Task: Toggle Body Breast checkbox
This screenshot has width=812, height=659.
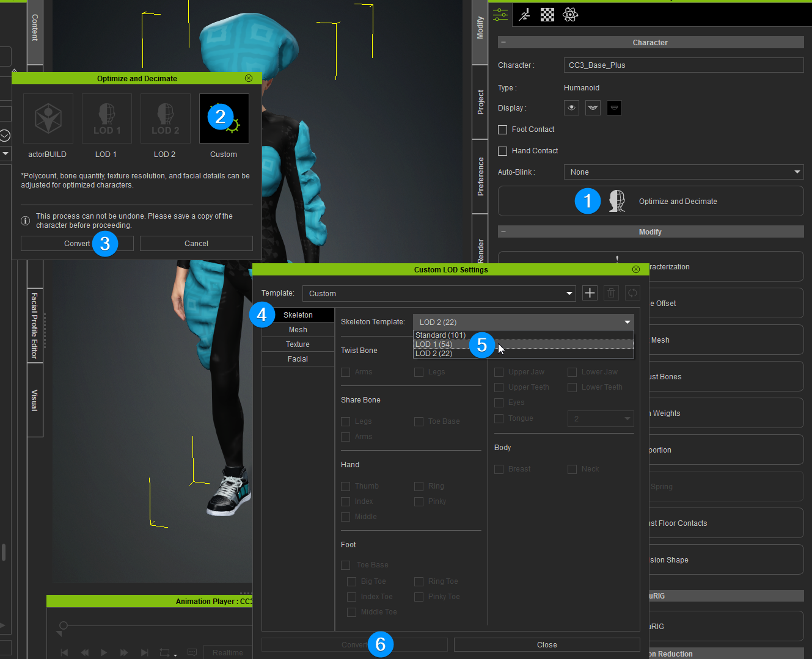Action: [x=499, y=469]
